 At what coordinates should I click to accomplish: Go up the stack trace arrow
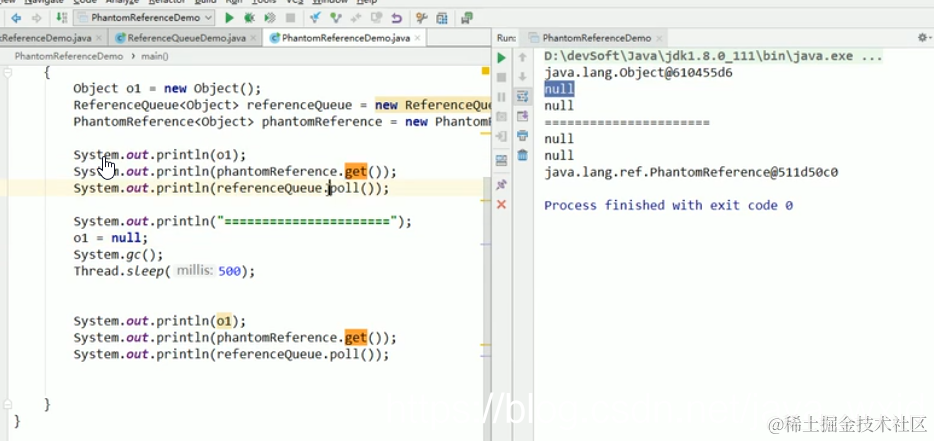(x=522, y=57)
